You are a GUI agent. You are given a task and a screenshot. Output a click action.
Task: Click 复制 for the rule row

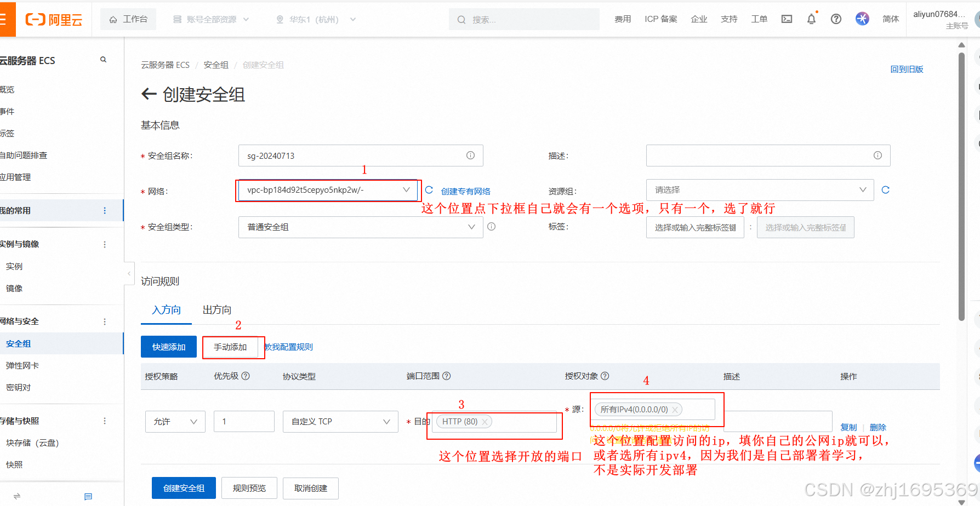click(x=848, y=427)
